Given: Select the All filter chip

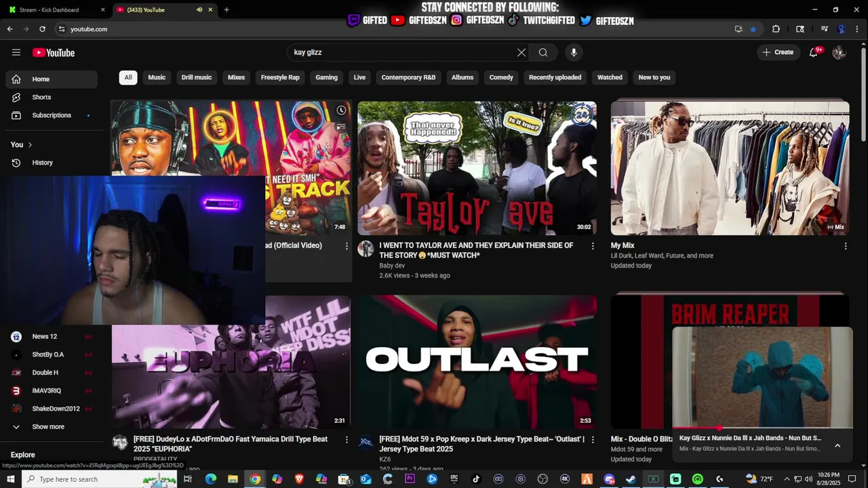Looking at the screenshot, I should click(x=128, y=77).
